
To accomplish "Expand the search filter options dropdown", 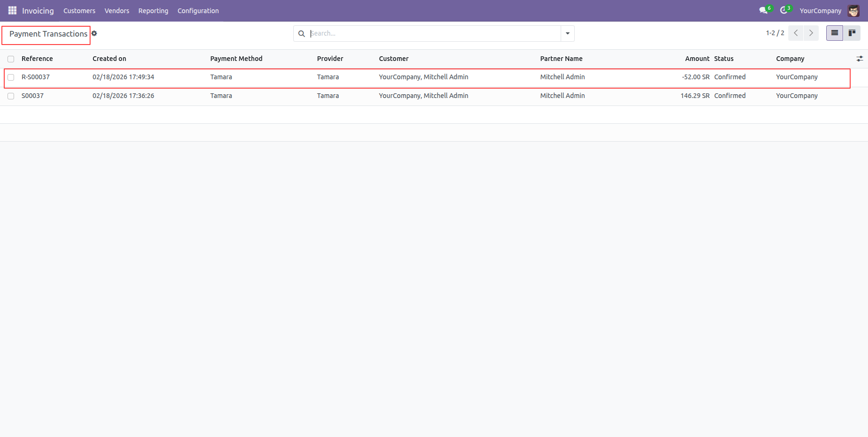I will tap(567, 33).
